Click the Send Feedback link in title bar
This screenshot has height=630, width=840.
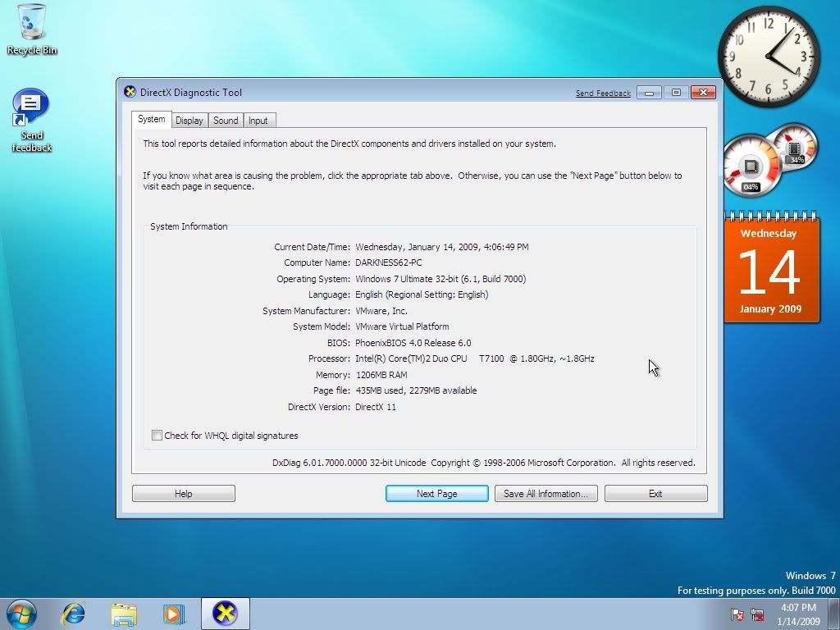point(603,94)
